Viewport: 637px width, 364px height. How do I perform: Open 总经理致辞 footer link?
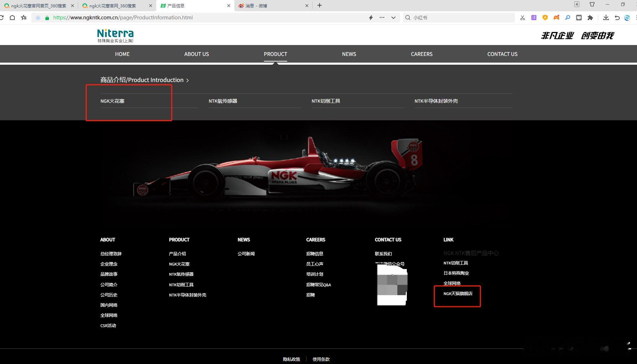pos(111,254)
